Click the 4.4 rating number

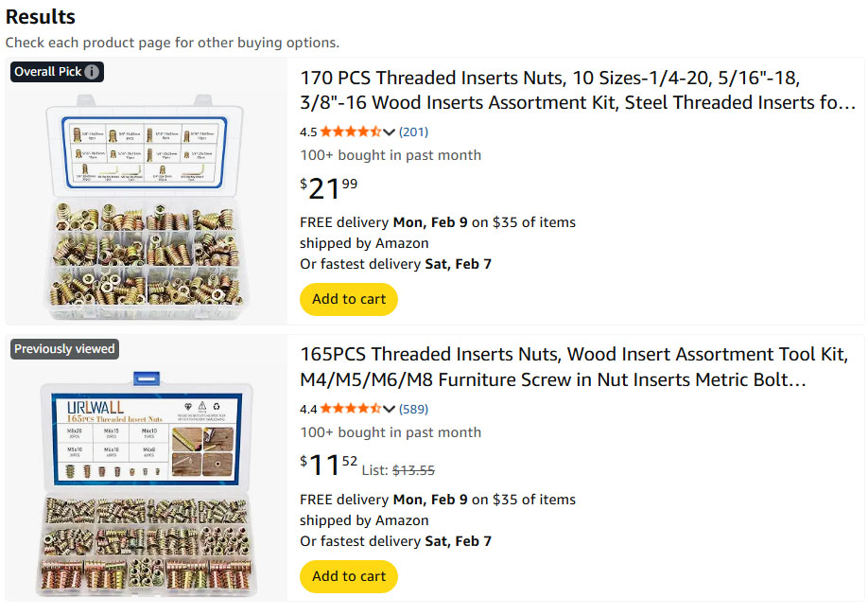tap(308, 409)
